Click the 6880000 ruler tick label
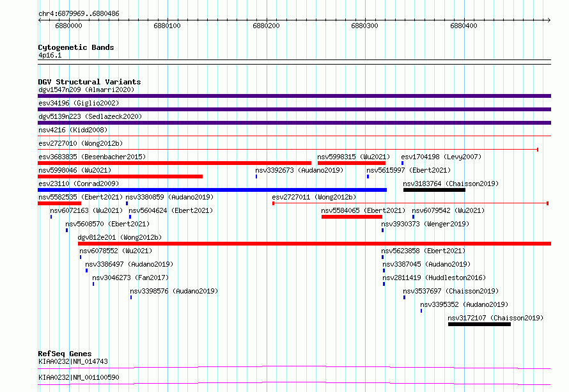This screenshot has height=392, width=569. click(68, 26)
